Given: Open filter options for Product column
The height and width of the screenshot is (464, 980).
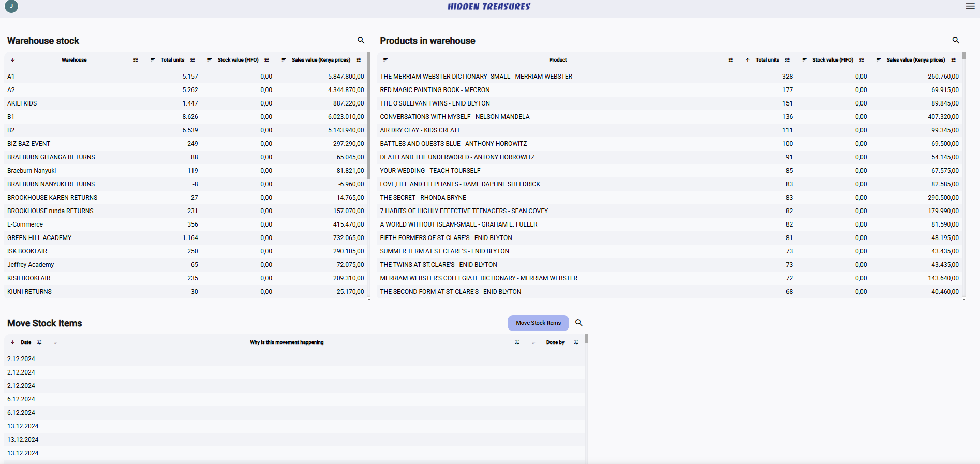Looking at the screenshot, I should point(730,60).
